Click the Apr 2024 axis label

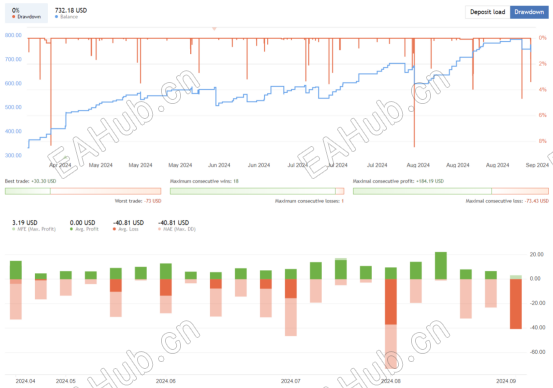(60, 165)
